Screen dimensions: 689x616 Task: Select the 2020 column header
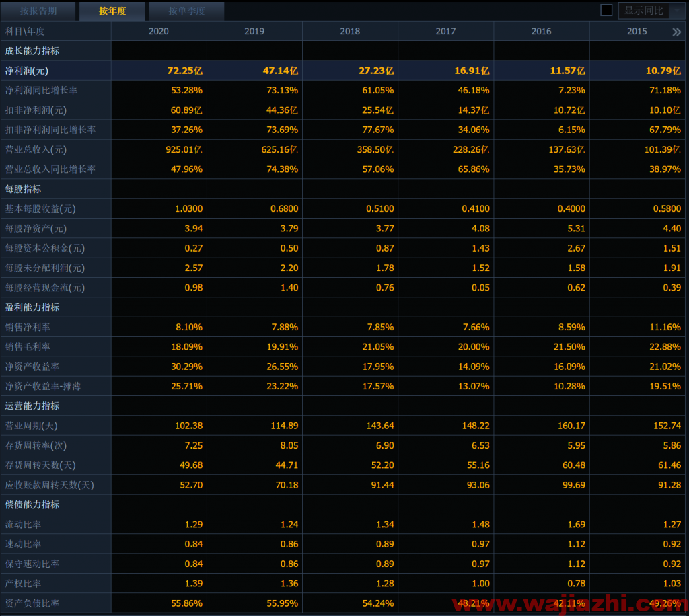[159, 31]
